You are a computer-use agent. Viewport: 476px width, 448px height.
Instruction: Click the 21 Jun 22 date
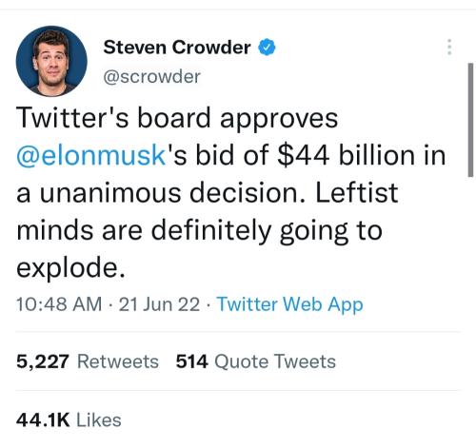(159, 304)
